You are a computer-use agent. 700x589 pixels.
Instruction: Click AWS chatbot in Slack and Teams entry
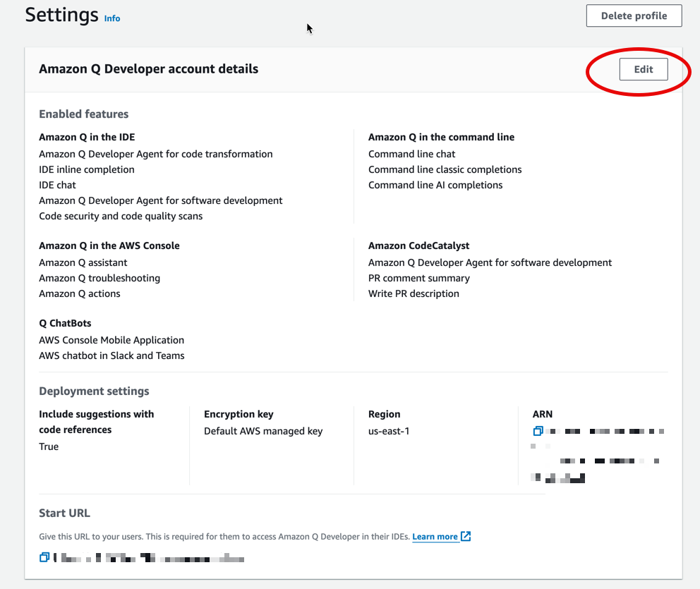click(x=111, y=356)
